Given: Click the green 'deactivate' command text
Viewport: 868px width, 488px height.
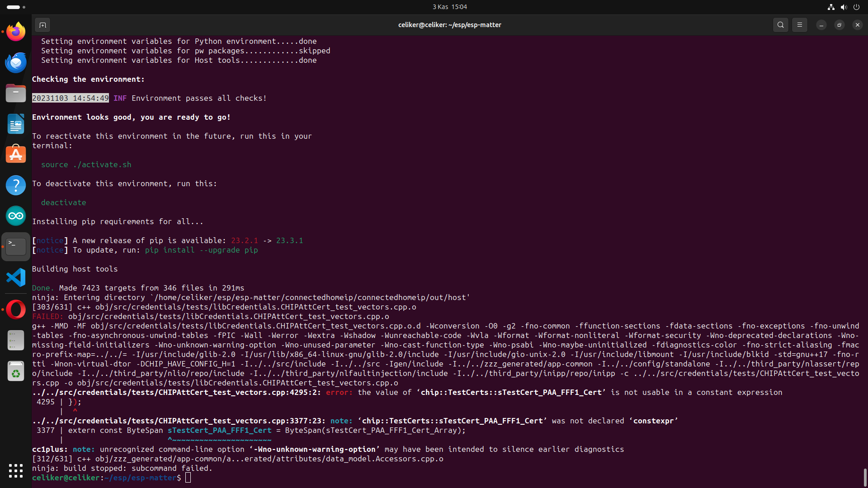Looking at the screenshot, I should 64,202.
